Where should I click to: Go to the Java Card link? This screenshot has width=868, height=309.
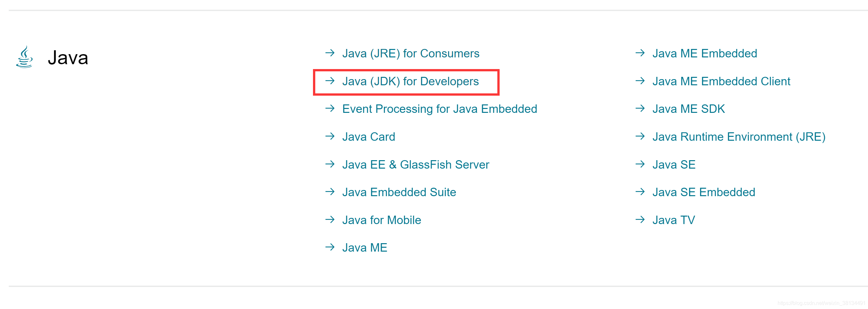(368, 137)
